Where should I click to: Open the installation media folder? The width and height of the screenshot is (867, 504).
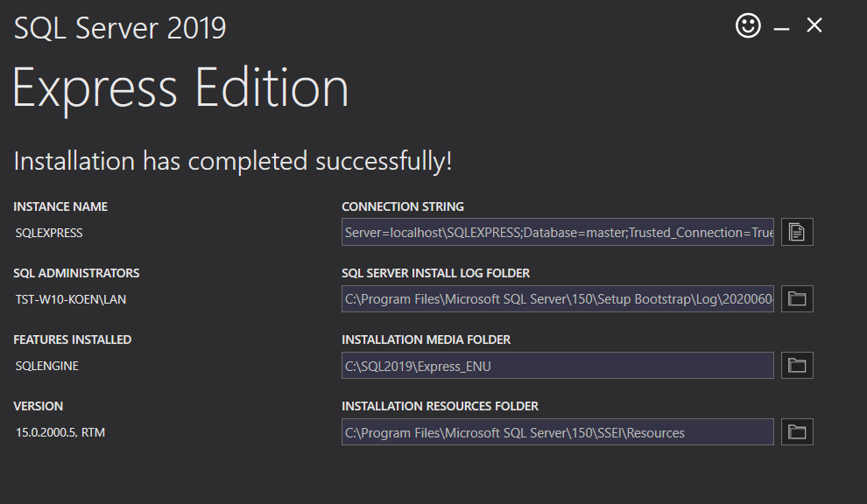[797, 365]
